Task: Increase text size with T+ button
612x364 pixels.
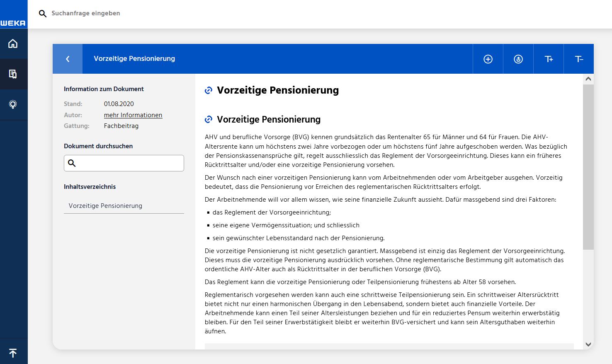Action: (549, 59)
